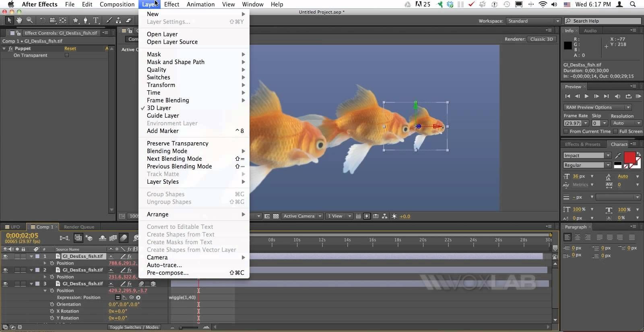Open expression language menu arrow

point(138,297)
